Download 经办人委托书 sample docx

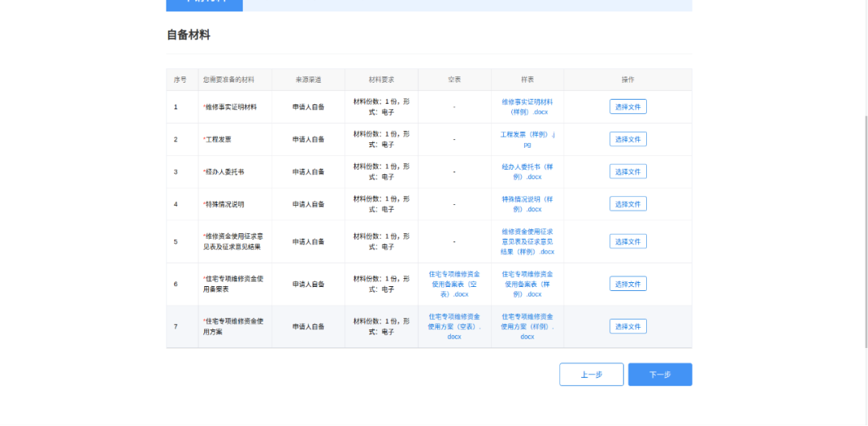click(527, 171)
